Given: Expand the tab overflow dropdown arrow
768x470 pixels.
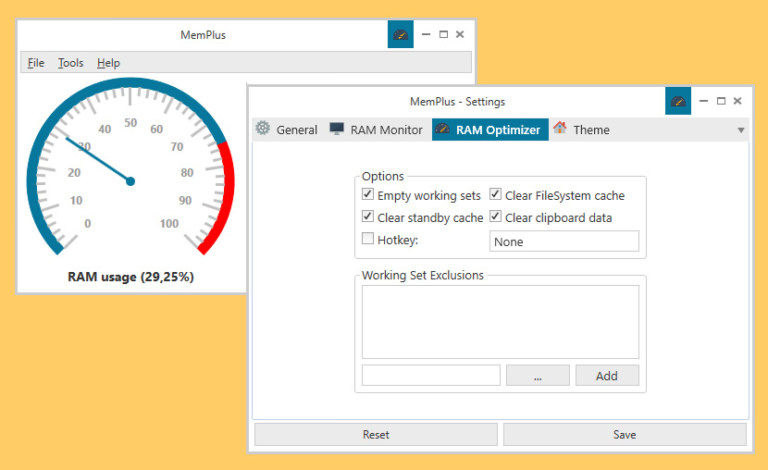Looking at the screenshot, I should coord(741,130).
